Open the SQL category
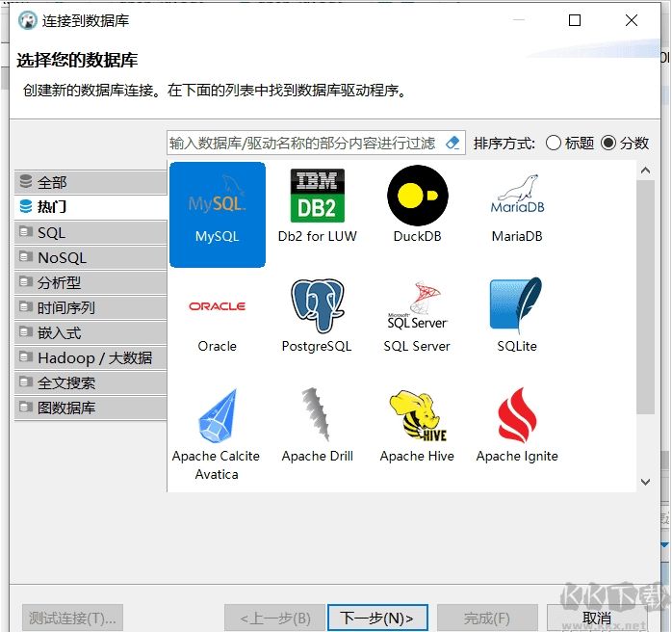The image size is (672, 632). point(90,232)
